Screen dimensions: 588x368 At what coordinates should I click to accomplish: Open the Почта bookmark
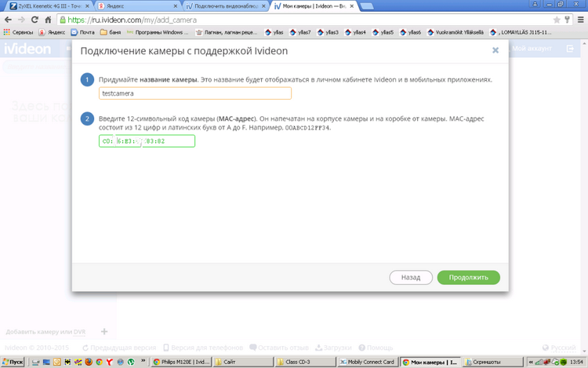[83, 32]
